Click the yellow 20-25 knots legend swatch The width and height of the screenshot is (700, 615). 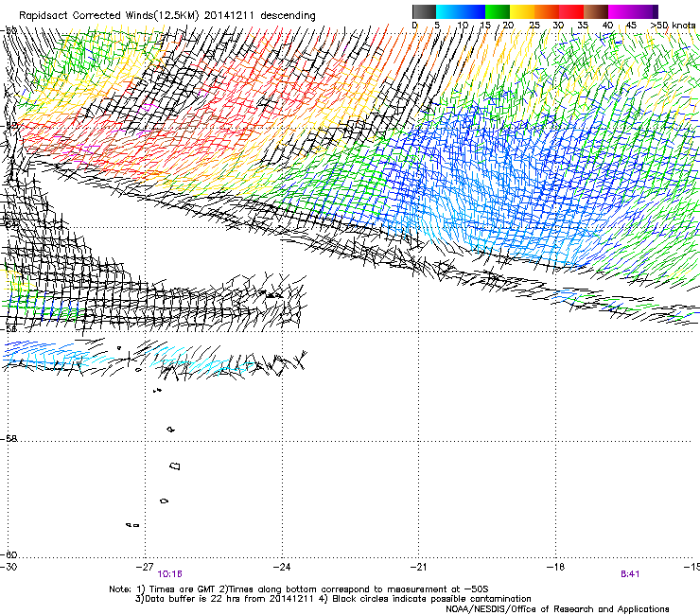click(522, 11)
